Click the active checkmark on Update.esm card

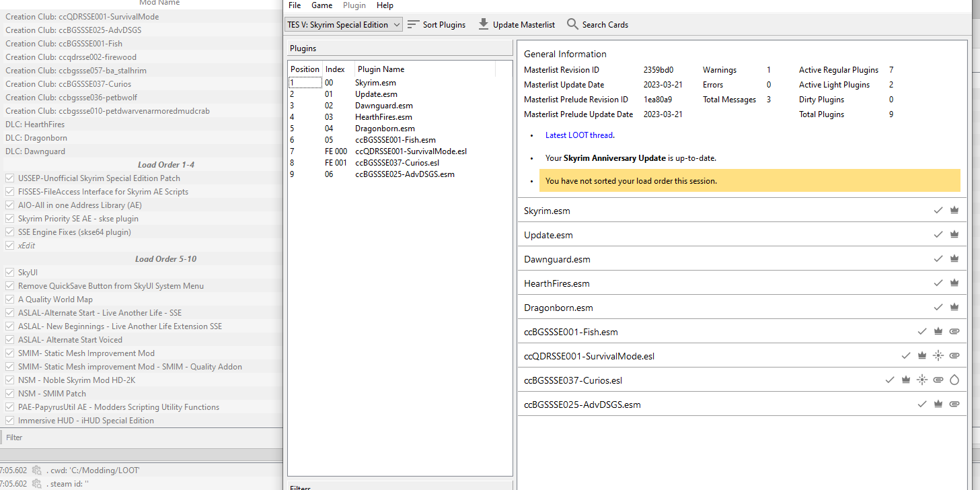[x=938, y=234]
